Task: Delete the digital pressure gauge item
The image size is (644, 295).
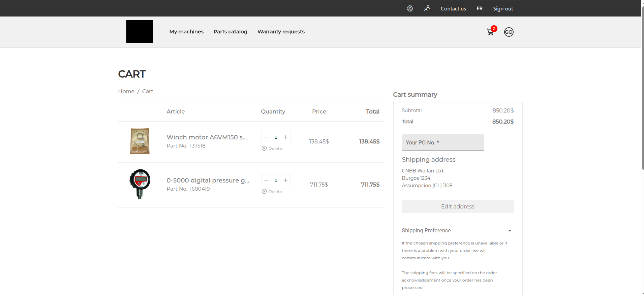Action: click(x=272, y=192)
